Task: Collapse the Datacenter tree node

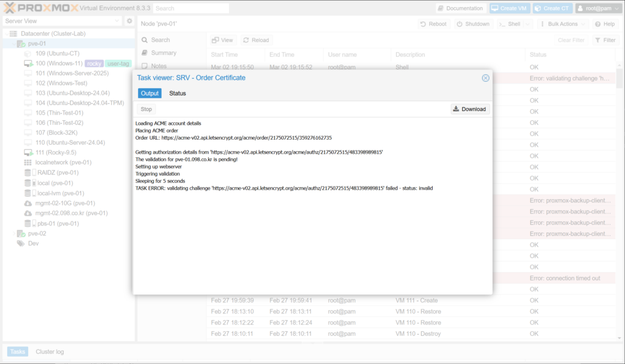Action: coord(5,34)
